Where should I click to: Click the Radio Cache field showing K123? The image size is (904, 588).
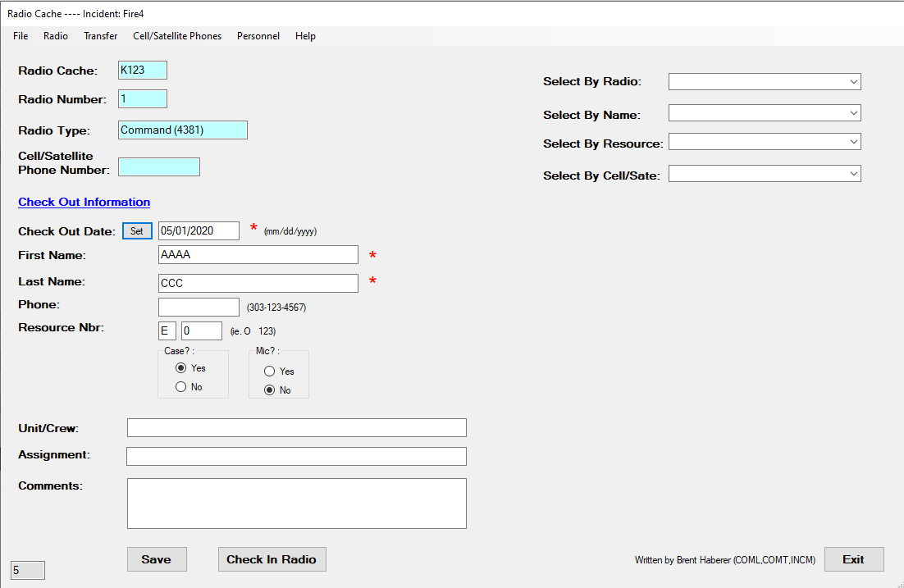(x=143, y=71)
